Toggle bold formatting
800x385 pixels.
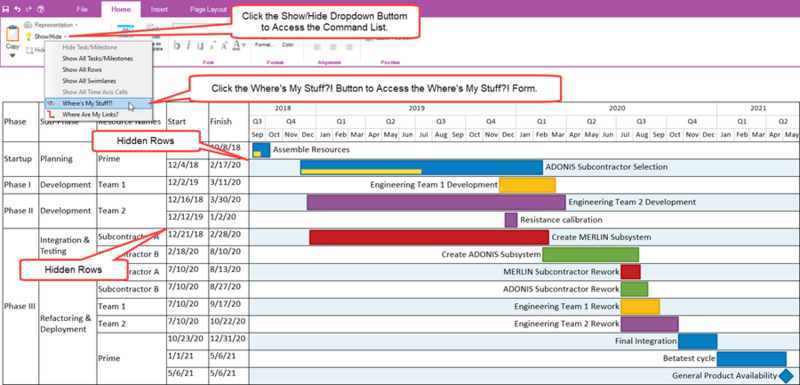point(177,46)
